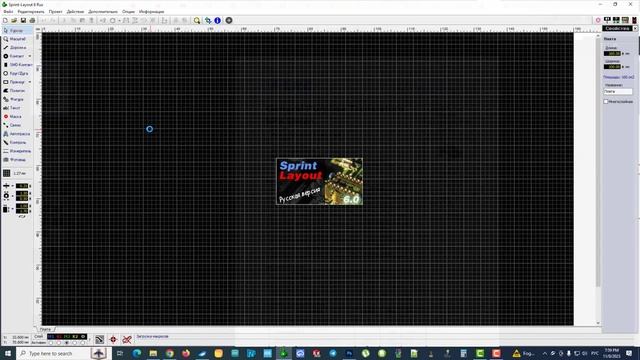Select the Прямоуг. rectangle tool

point(14,82)
